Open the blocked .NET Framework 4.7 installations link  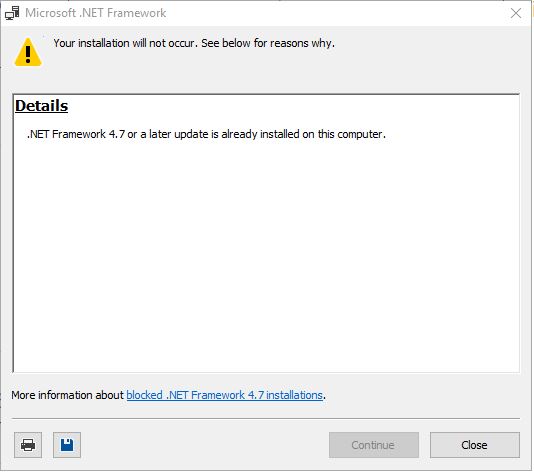coord(224,395)
